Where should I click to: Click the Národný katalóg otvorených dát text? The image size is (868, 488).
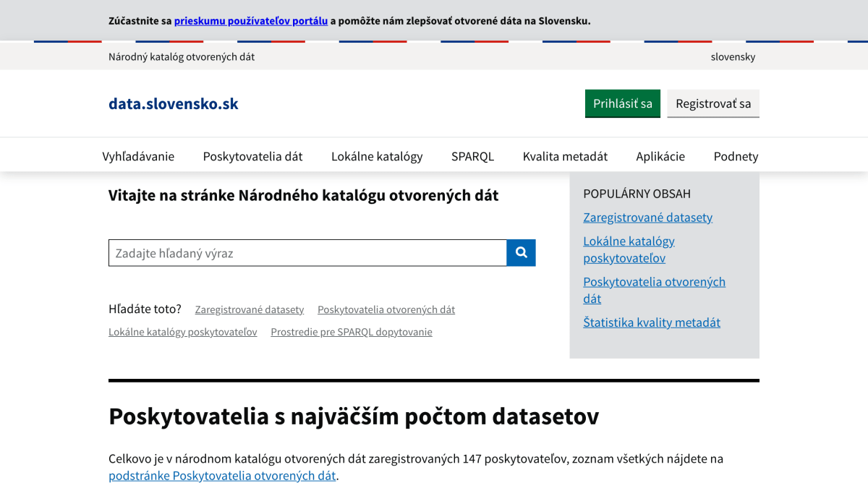(x=182, y=56)
